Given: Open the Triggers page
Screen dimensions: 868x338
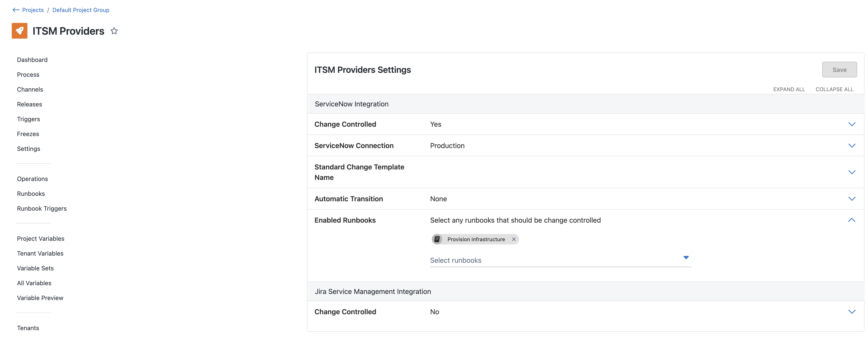Looking at the screenshot, I should point(29,119).
